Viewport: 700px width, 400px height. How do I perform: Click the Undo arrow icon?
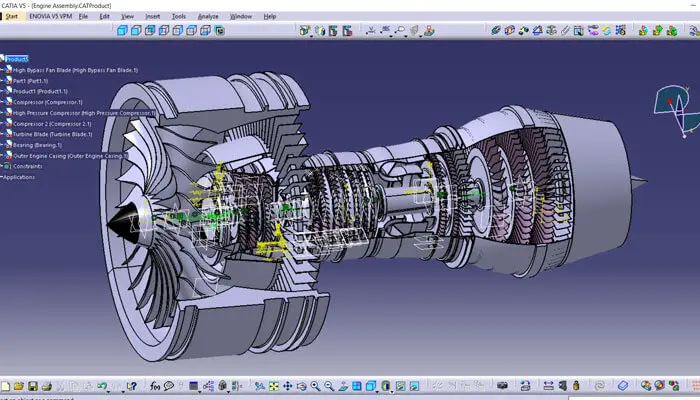point(101,386)
